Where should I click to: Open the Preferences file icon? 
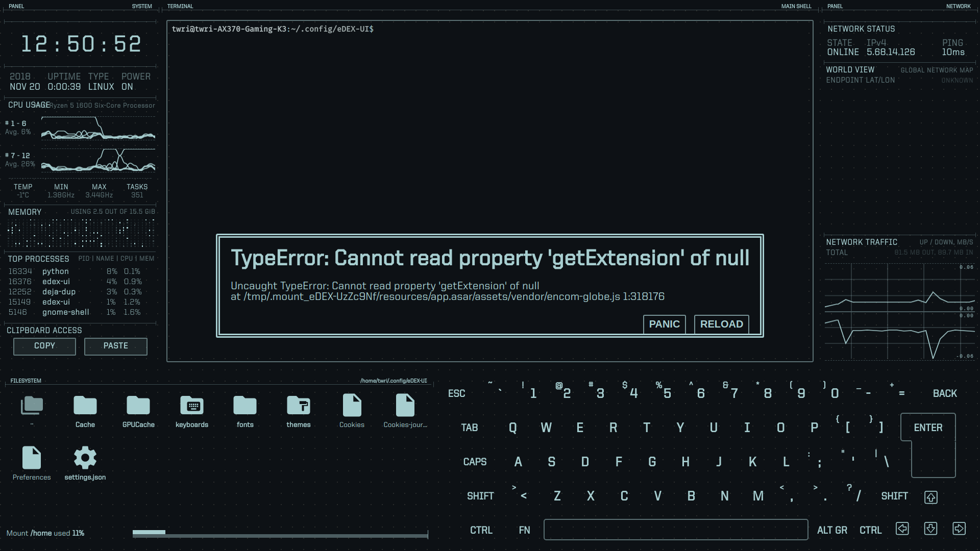32,458
